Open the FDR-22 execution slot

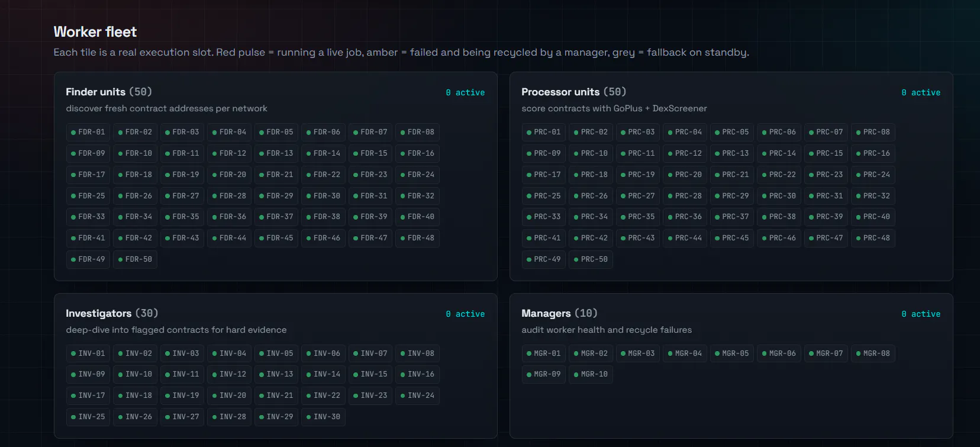(323, 175)
